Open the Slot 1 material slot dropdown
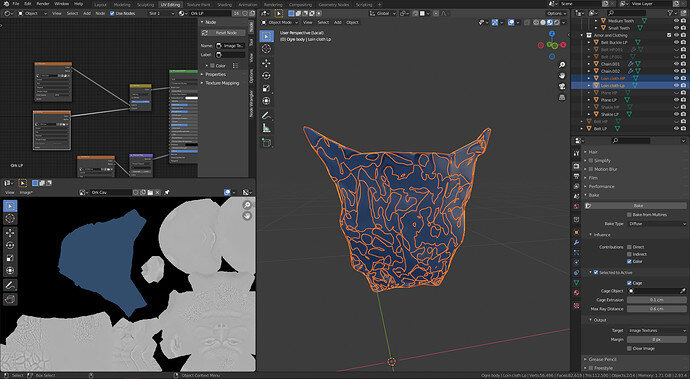690x379 pixels. [x=161, y=13]
